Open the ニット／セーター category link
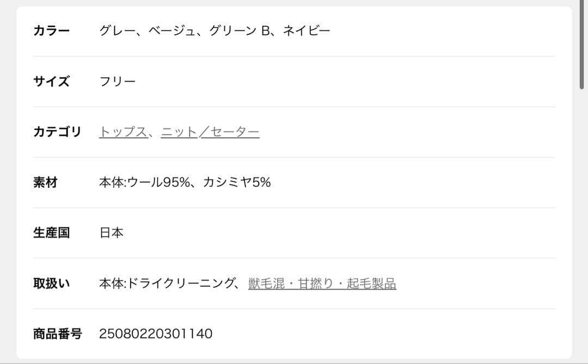The height and width of the screenshot is (364, 588). [210, 132]
